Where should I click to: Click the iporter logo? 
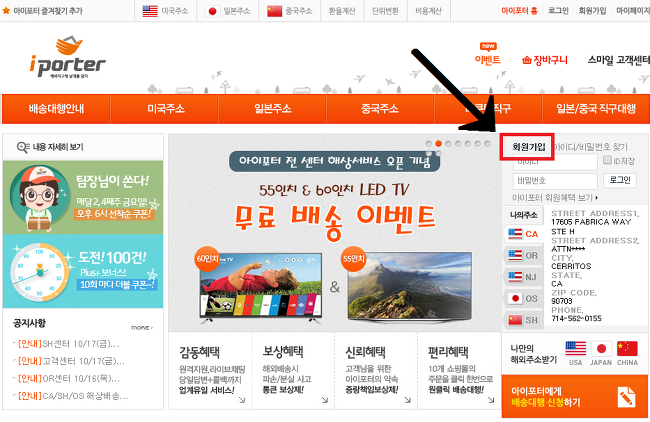pyautogui.click(x=68, y=57)
